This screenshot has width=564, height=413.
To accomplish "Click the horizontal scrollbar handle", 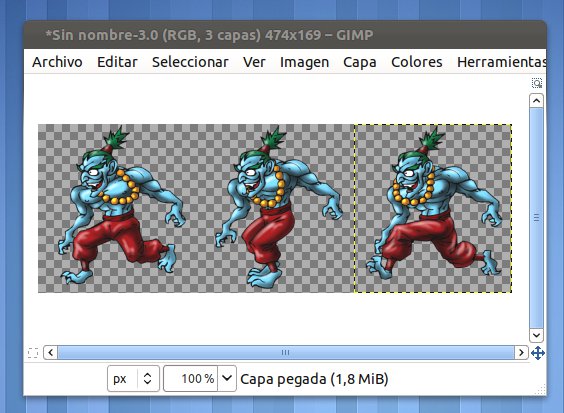I will [286, 353].
